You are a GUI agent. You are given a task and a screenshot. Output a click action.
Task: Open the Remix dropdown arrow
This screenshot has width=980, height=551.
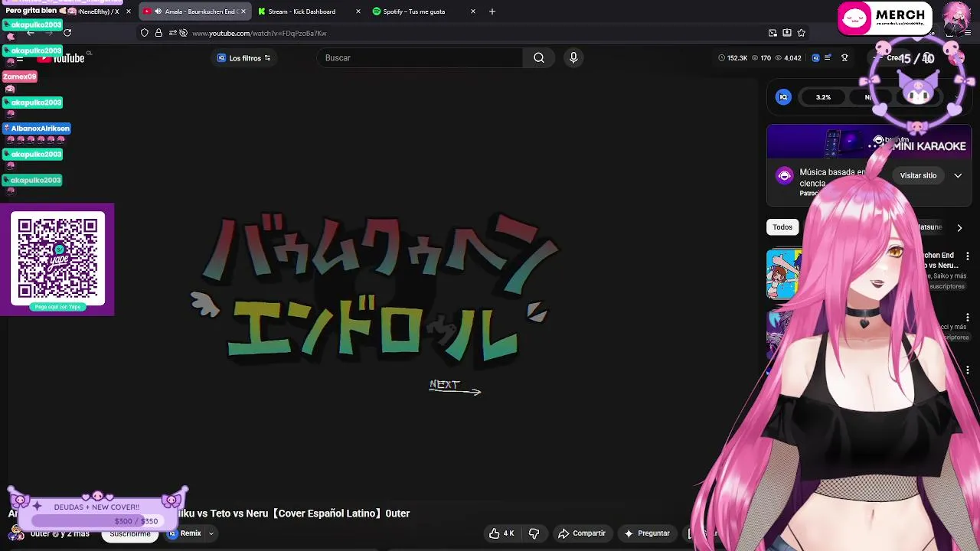pos(211,533)
